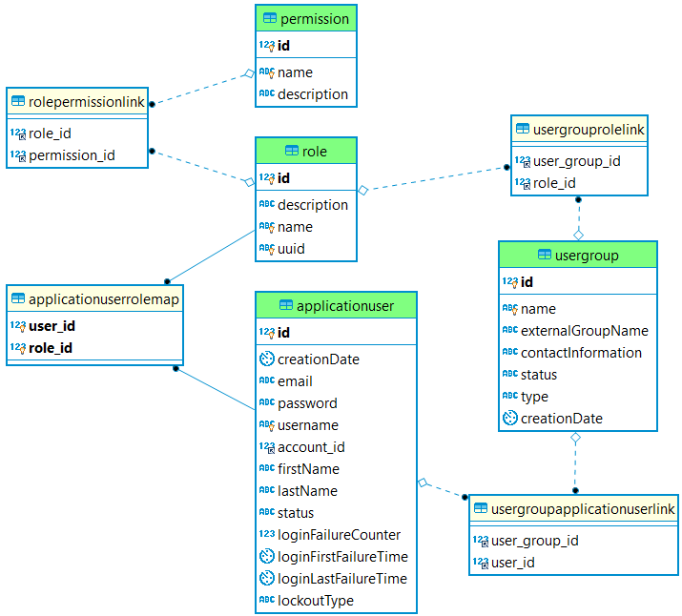Click numeric 123 icon beside loginFailureCounter
This screenshot has width=682, height=616.
267,534
